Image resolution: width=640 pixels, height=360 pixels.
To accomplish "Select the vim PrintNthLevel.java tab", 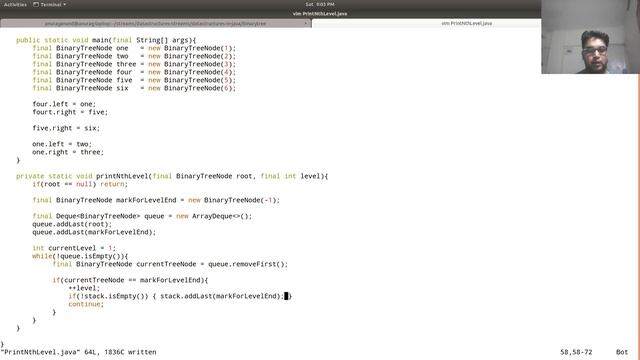I will click(x=467, y=24).
